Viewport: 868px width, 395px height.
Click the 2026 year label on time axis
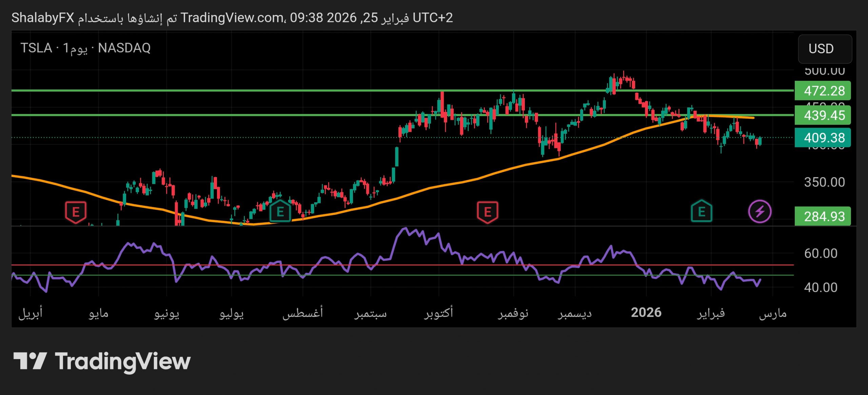pyautogui.click(x=646, y=312)
